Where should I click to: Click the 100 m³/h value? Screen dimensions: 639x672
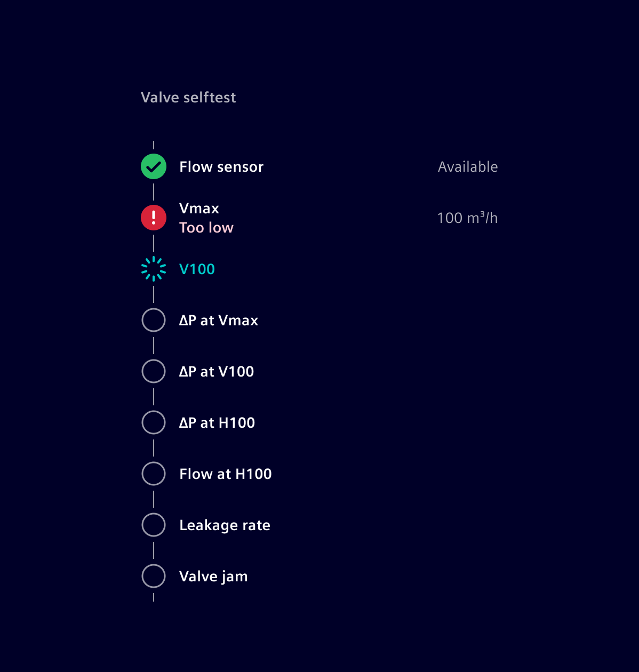(468, 218)
